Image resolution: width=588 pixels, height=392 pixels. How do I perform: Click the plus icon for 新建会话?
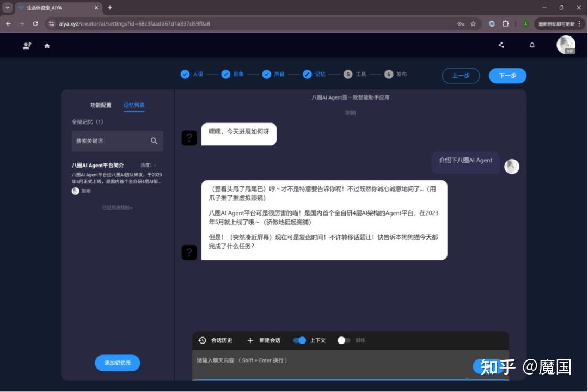click(x=250, y=340)
